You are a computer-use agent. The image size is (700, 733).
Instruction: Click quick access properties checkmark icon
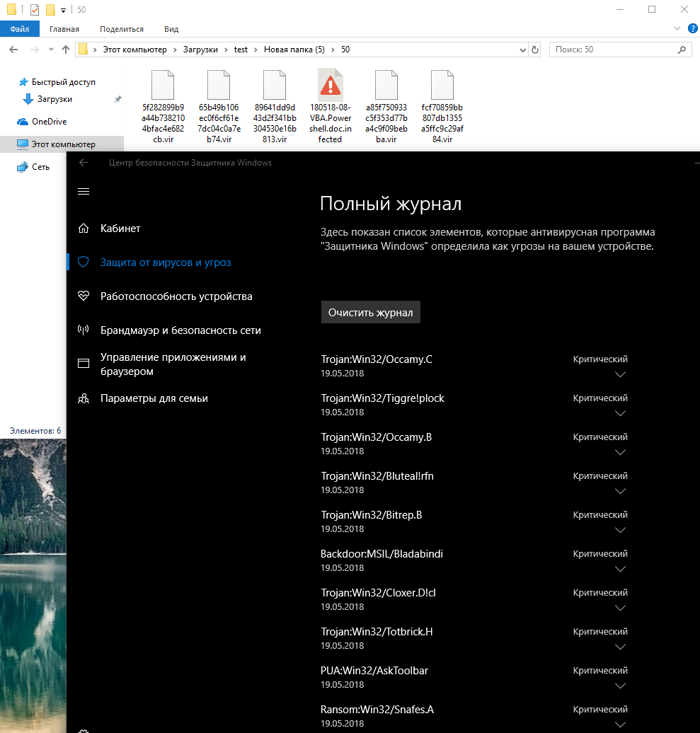pos(35,9)
